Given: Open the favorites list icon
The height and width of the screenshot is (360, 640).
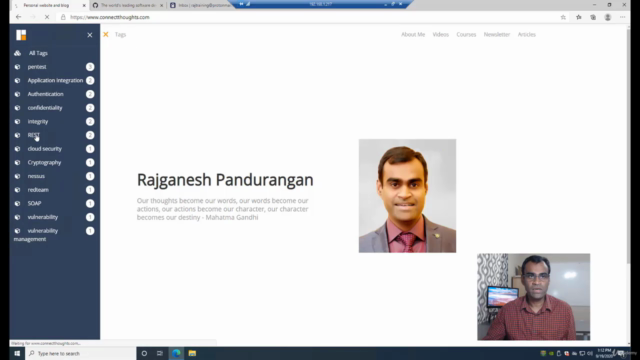Looking at the screenshot, I should click(x=578, y=17).
